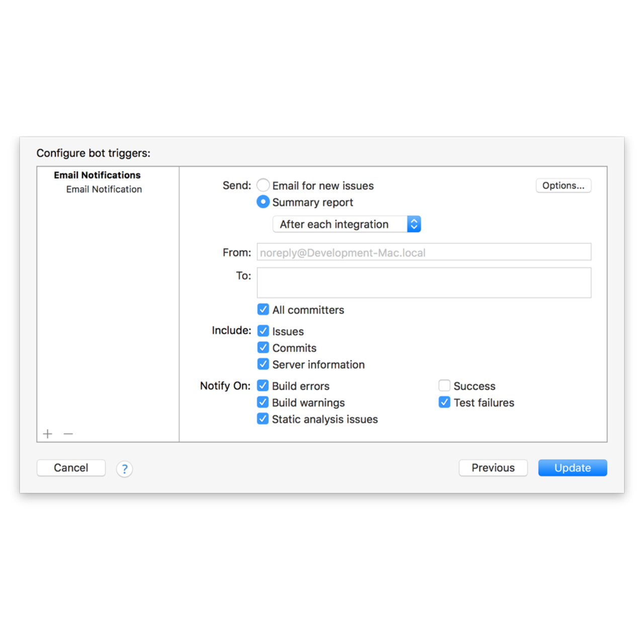Uncheck Build errors notification
This screenshot has height=644, width=644.
click(263, 386)
